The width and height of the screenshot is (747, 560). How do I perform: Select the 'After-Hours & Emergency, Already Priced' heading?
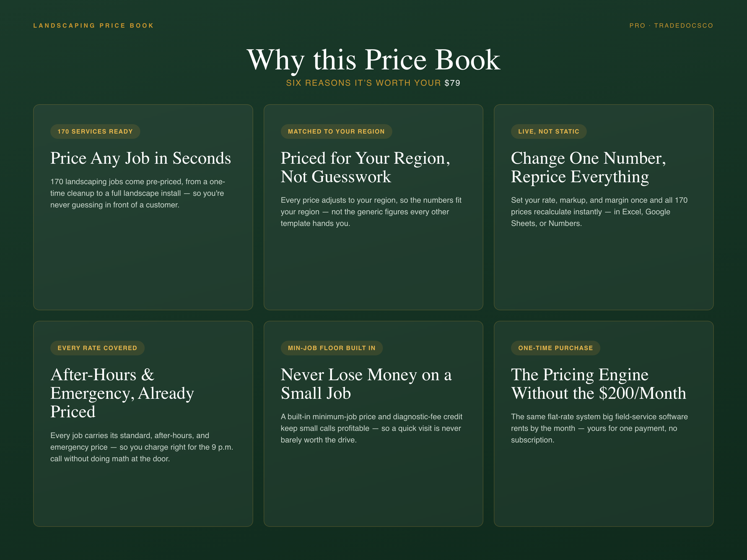tap(122, 393)
